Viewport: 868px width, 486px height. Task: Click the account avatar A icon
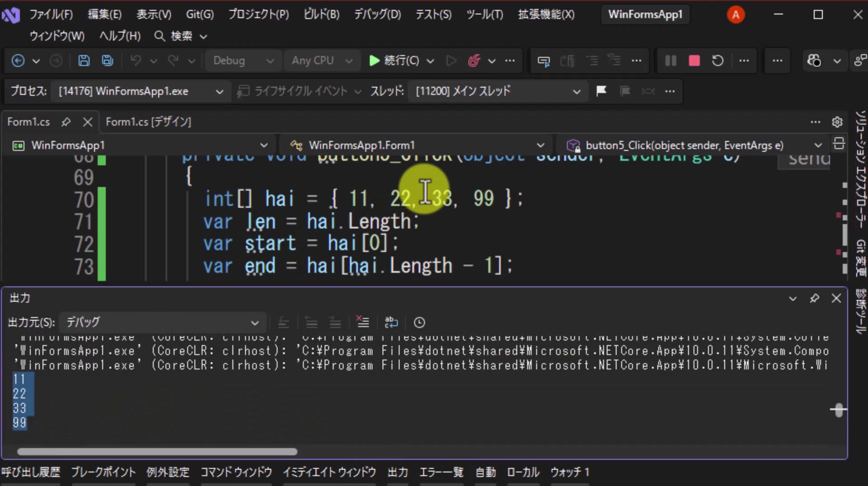tap(736, 14)
